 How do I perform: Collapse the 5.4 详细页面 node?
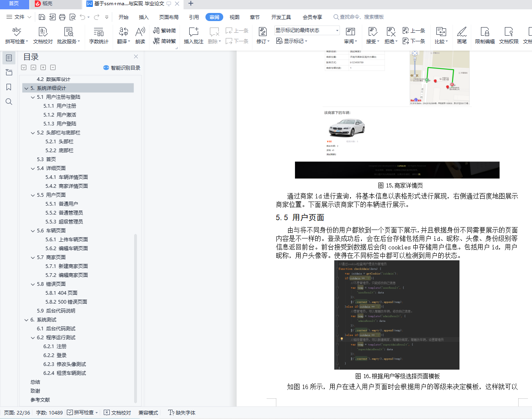coord(33,168)
